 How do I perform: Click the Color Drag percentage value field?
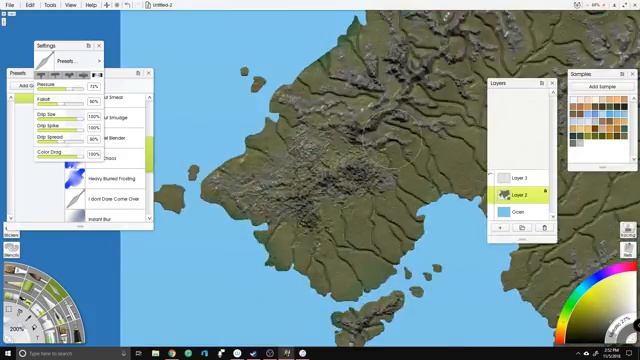pyautogui.click(x=94, y=154)
